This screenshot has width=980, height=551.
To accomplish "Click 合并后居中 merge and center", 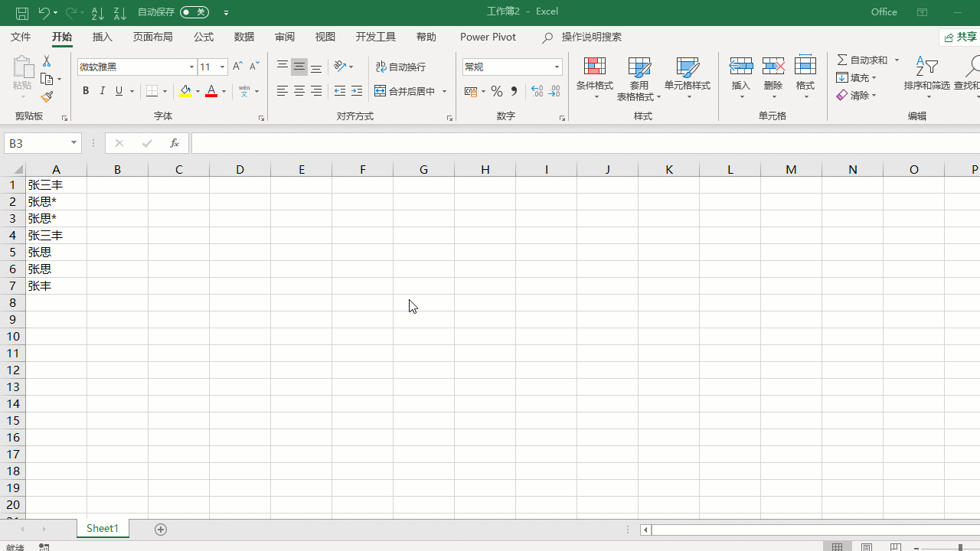I will tap(405, 91).
